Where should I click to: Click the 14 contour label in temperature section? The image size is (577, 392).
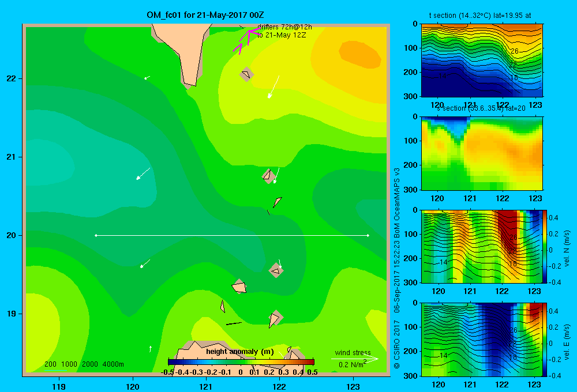[x=443, y=76]
